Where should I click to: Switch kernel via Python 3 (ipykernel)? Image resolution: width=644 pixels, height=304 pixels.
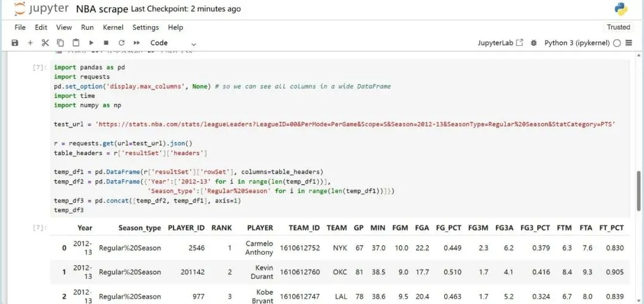click(577, 43)
